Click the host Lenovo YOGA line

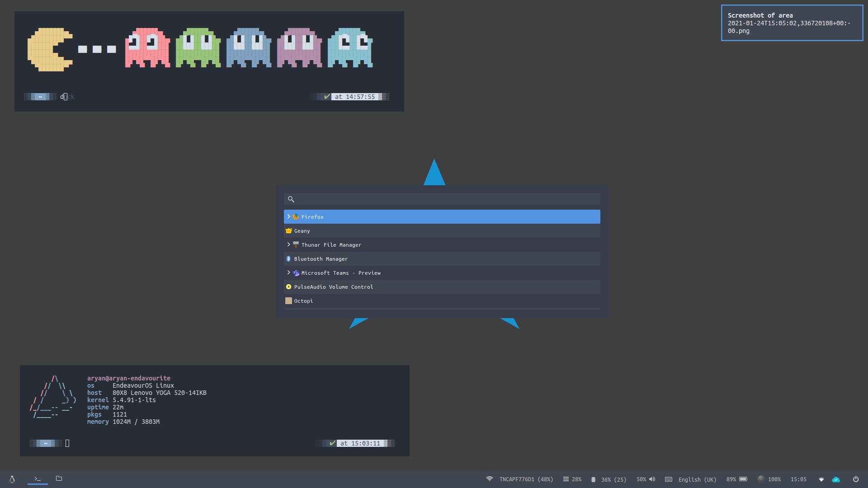coord(147,393)
